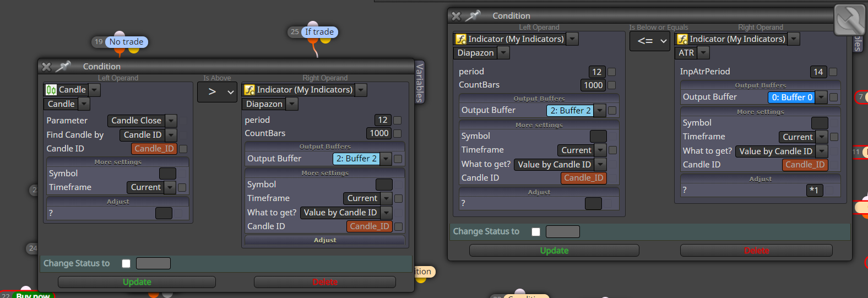Click the Candle operand's Adjust field
The image size is (868, 298).
tap(164, 213)
